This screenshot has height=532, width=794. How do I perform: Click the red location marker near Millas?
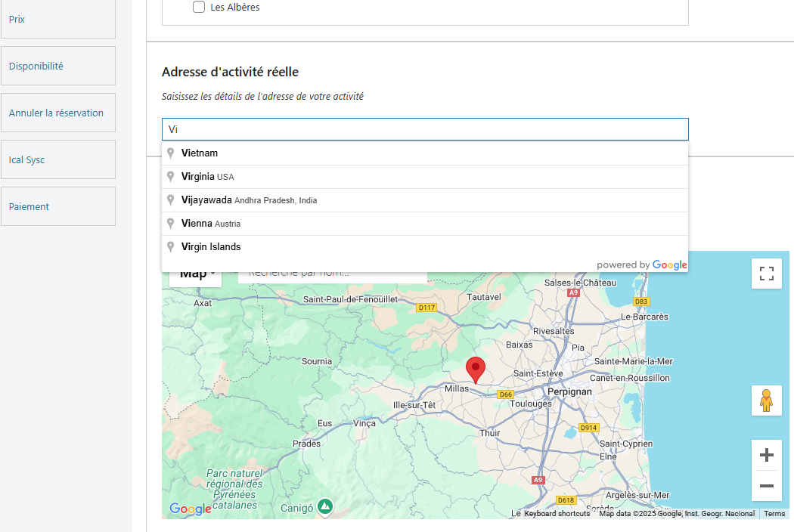pos(476,370)
